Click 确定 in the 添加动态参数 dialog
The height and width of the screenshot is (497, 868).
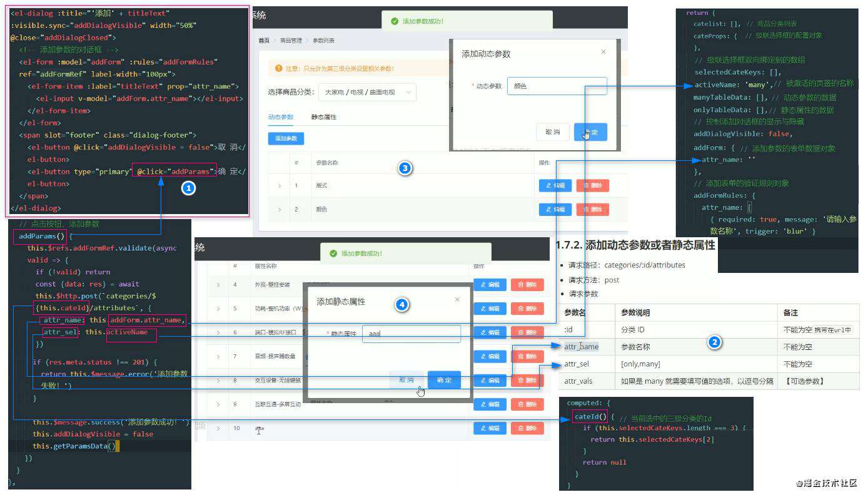(590, 132)
